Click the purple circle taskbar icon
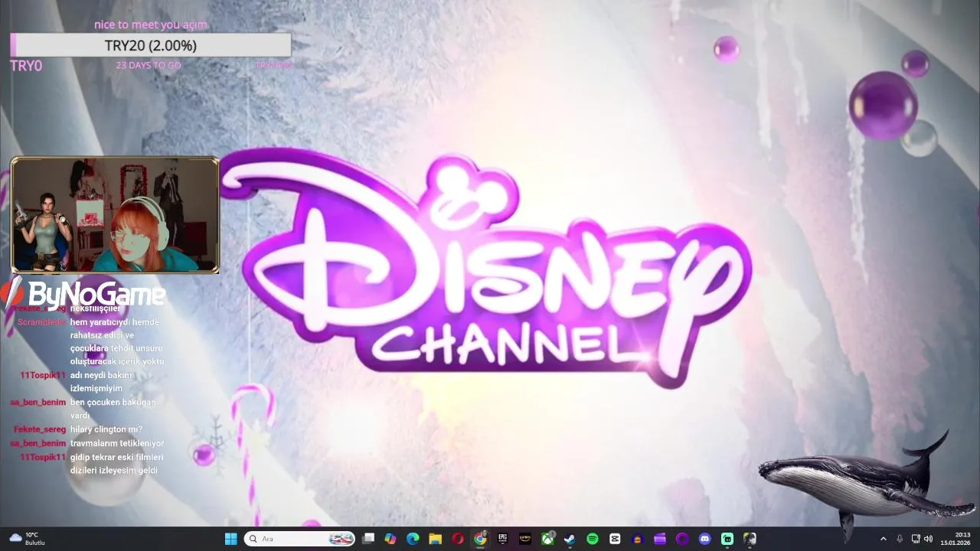This screenshot has height=551, width=980. tap(682, 539)
